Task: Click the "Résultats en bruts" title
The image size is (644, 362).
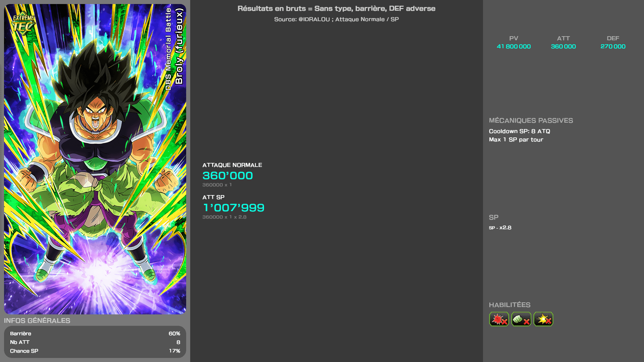Action: click(x=336, y=9)
